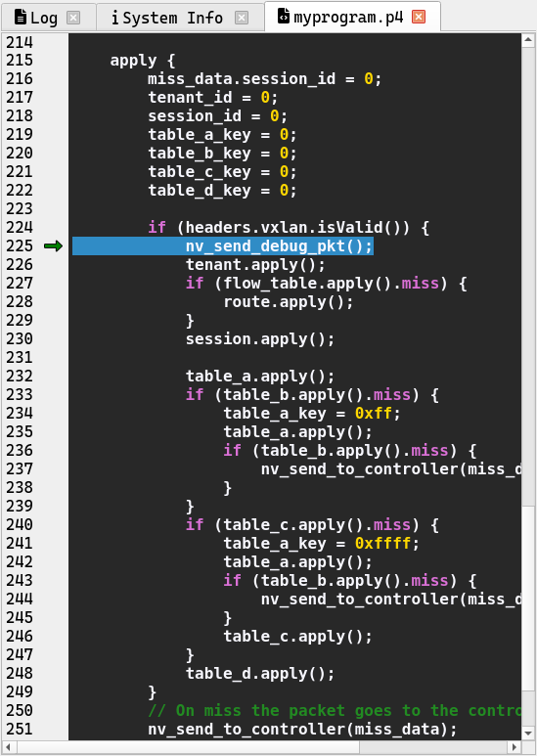
Task: Click the Log tab document icon
Action: pos(21,18)
